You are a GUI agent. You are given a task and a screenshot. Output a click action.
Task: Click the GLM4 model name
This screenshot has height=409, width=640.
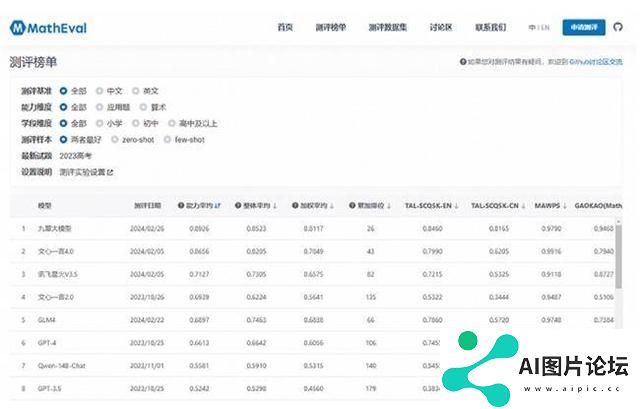47,320
